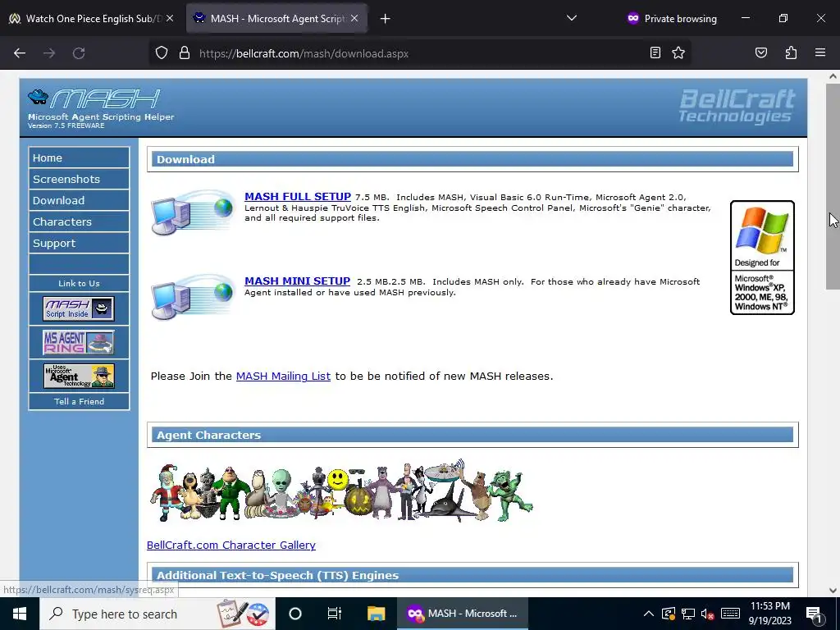This screenshot has height=630, width=840.
Task: Reload the current page
Action: (x=79, y=53)
